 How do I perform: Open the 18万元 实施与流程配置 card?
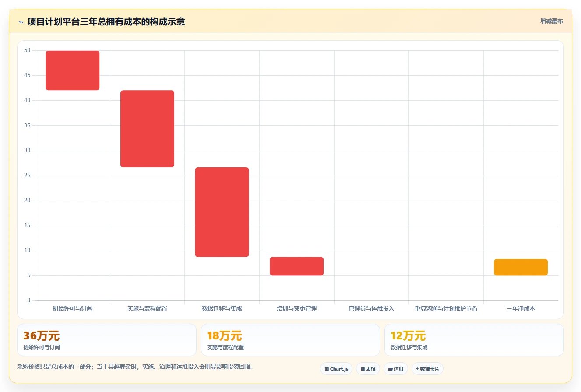[x=290, y=340]
